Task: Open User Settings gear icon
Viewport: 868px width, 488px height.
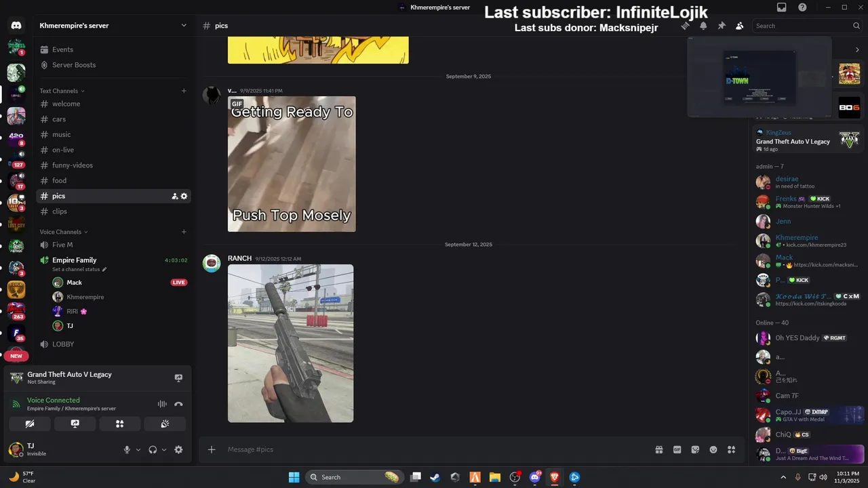Action: (x=178, y=449)
